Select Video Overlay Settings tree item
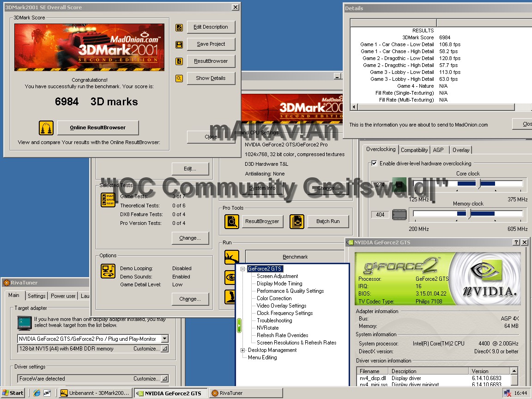 pyautogui.click(x=281, y=306)
